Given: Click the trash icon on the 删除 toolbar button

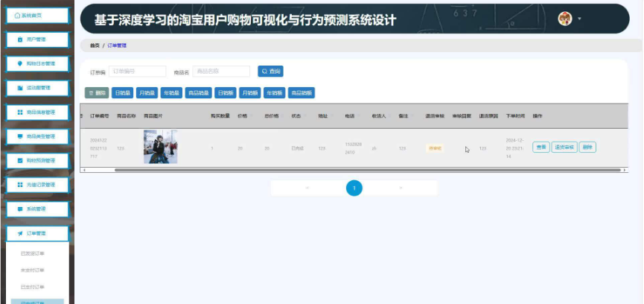Looking at the screenshot, I should click(91, 93).
